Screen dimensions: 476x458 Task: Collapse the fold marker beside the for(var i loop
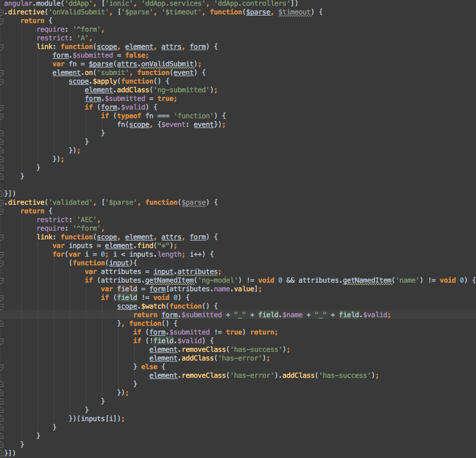click(x=2, y=255)
